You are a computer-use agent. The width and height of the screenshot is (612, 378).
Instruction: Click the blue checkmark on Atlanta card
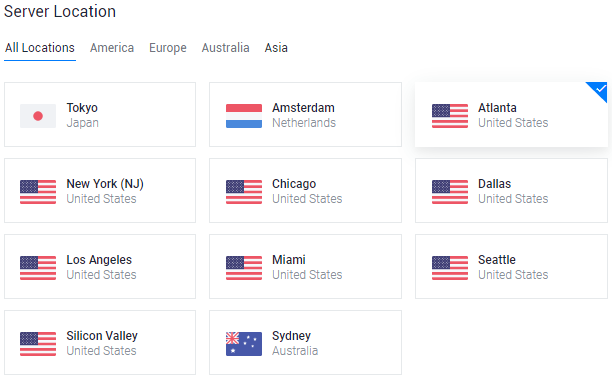[x=600, y=89]
